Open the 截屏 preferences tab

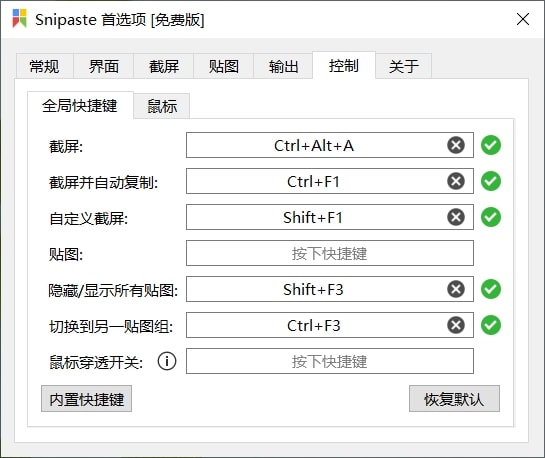pyautogui.click(x=164, y=66)
